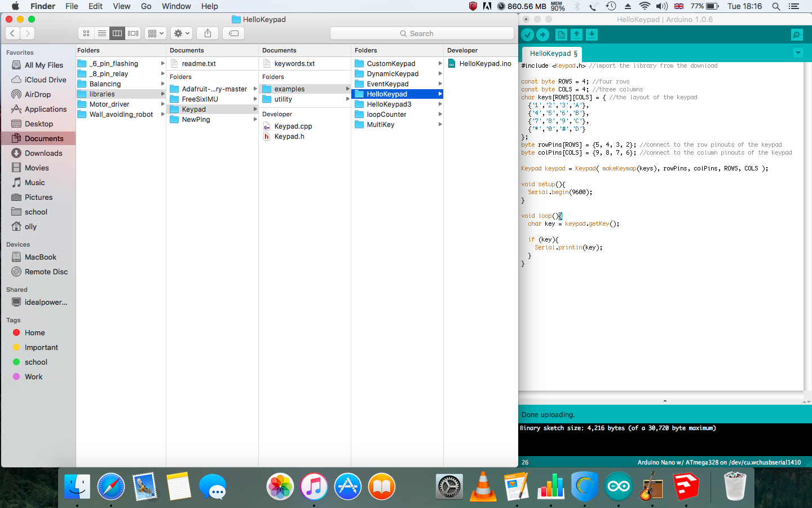This screenshot has width=812, height=508.
Task: Switch Finder to icon view
Action: tap(86, 33)
